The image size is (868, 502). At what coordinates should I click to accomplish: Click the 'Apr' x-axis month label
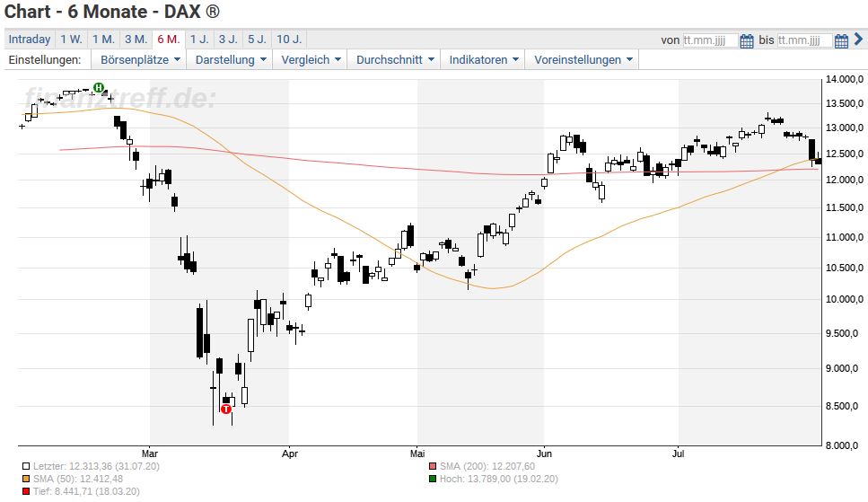point(290,454)
